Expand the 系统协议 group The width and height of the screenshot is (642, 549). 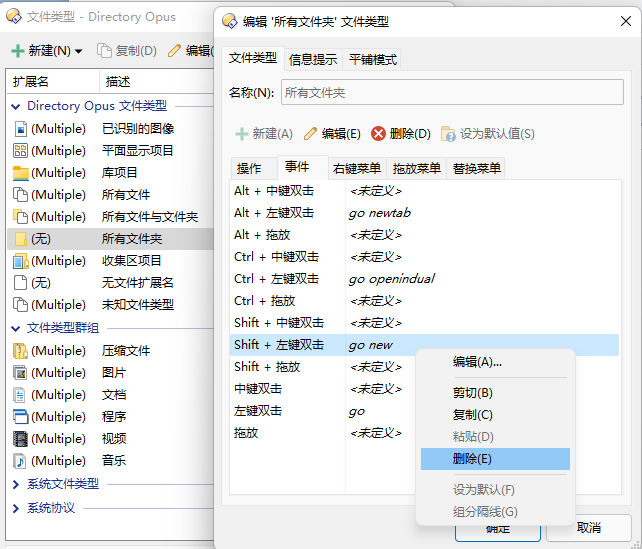[x=16, y=508]
